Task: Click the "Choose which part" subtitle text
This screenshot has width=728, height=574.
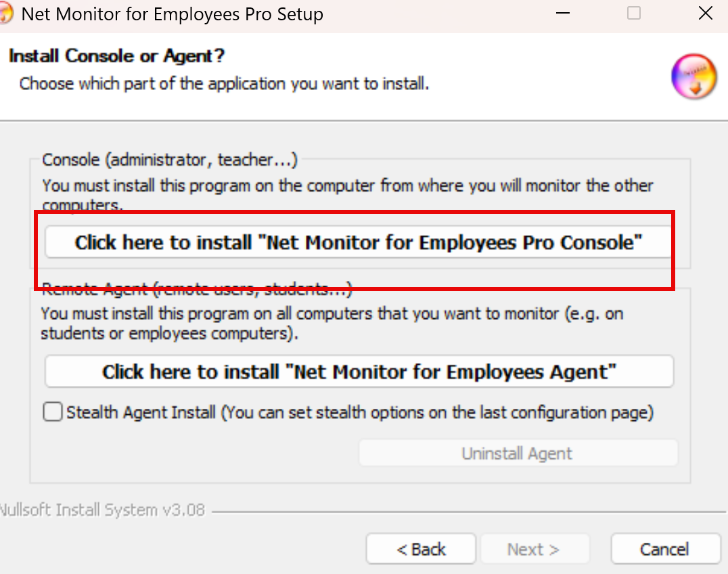Action: [x=224, y=84]
